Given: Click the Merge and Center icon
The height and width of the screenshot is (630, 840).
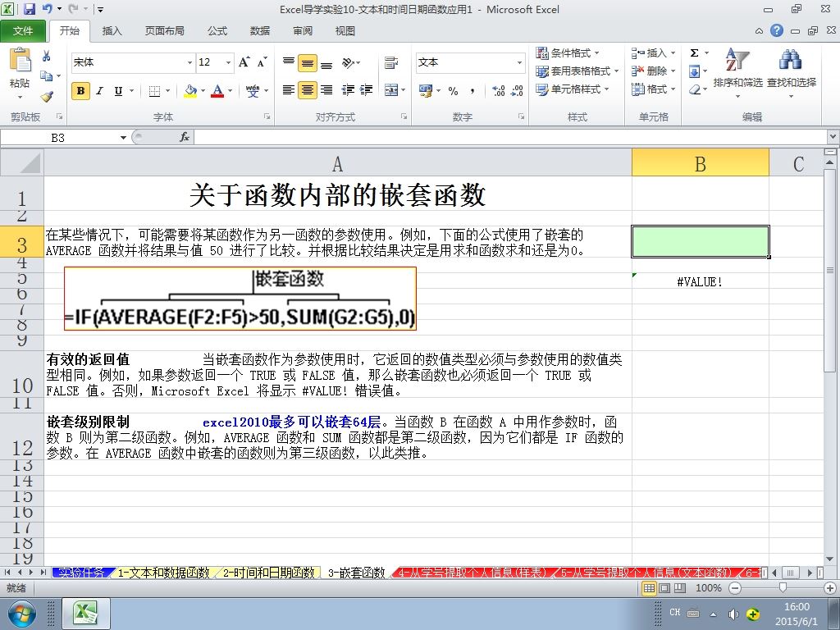Looking at the screenshot, I should [391, 90].
